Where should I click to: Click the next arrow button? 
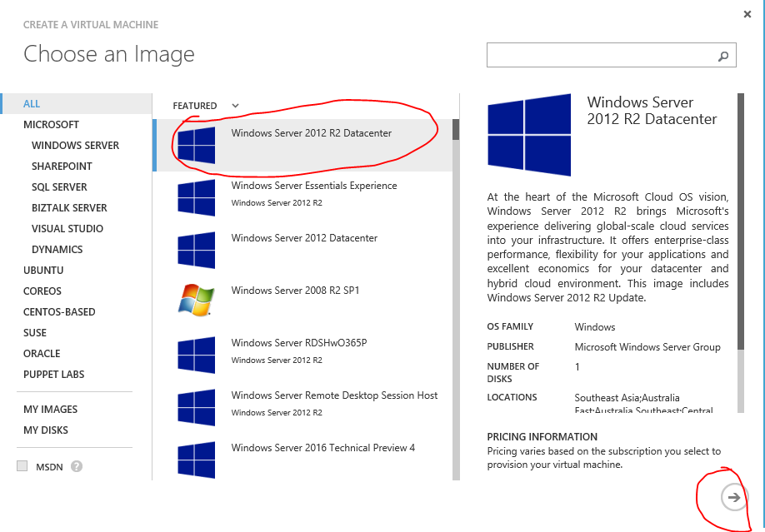click(733, 497)
